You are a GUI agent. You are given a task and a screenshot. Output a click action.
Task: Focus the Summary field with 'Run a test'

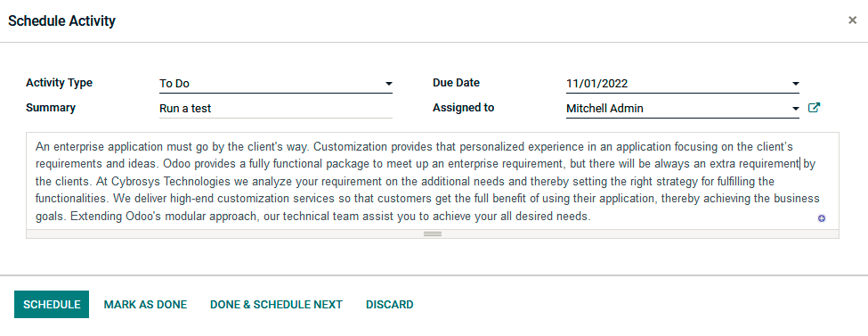(276, 109)
